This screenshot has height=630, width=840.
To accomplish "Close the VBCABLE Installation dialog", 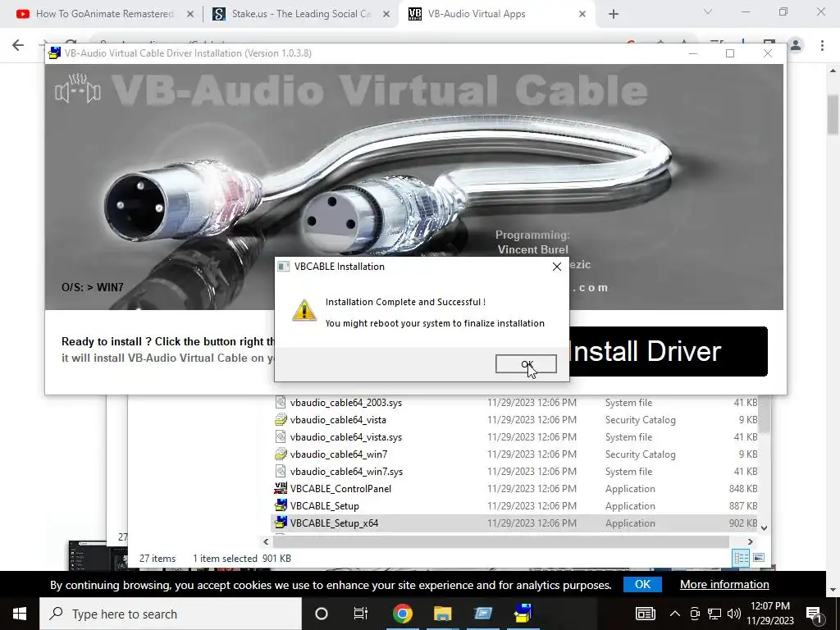I will pyautogui.click(x=557, y=267).
